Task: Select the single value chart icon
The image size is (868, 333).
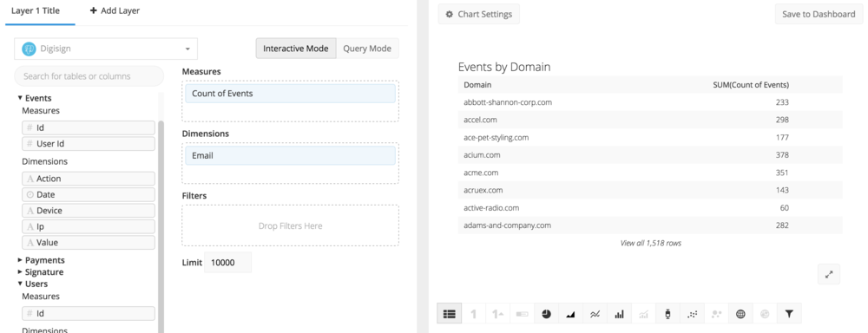Action: point(473,314)
